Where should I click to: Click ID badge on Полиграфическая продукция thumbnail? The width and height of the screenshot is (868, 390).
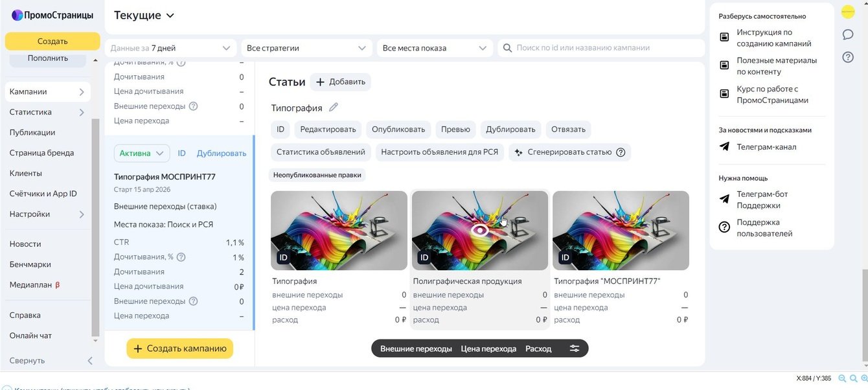(x=424, y=258)
